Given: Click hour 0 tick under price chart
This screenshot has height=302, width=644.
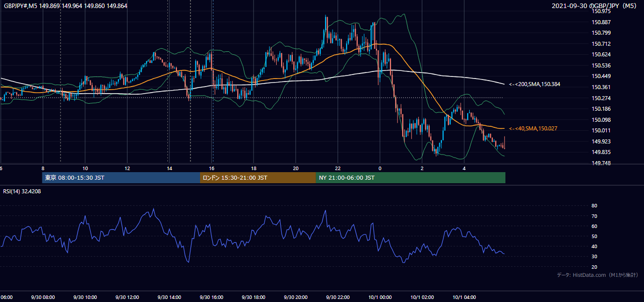Looking at the screenshot, I should [x=380, y=168].
